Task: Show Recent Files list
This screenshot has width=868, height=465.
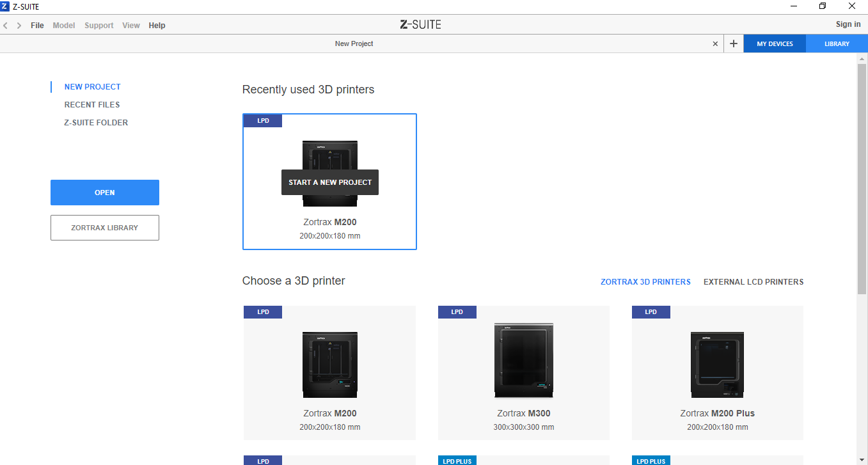Action: pyautogui.click(x=92, y=105)
